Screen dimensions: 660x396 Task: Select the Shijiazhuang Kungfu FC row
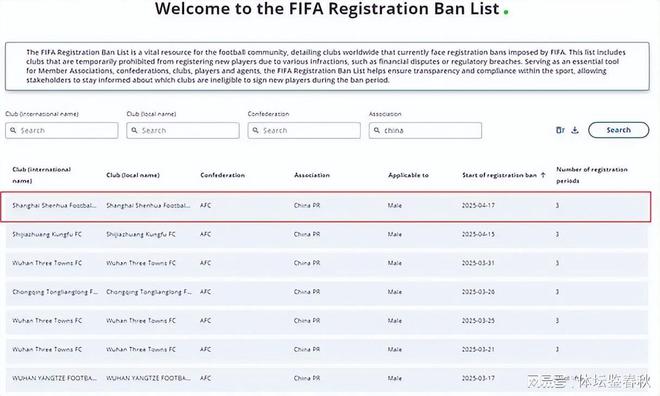click(327, 234)
